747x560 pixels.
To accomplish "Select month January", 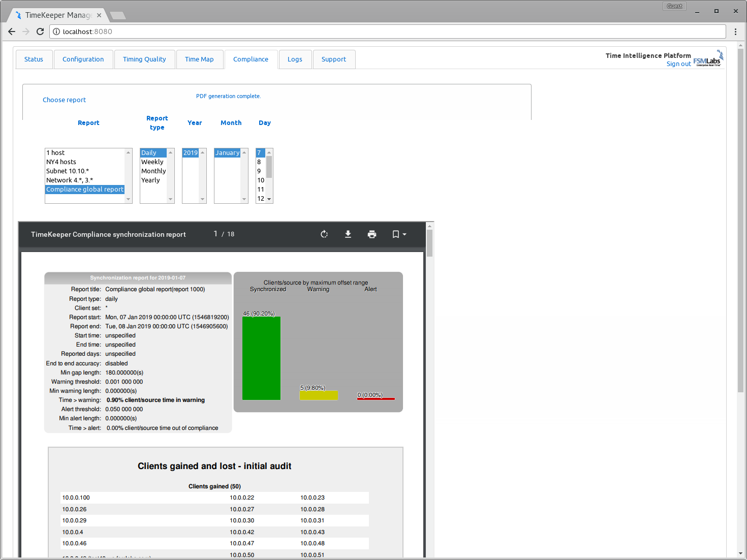I will 227,153.
